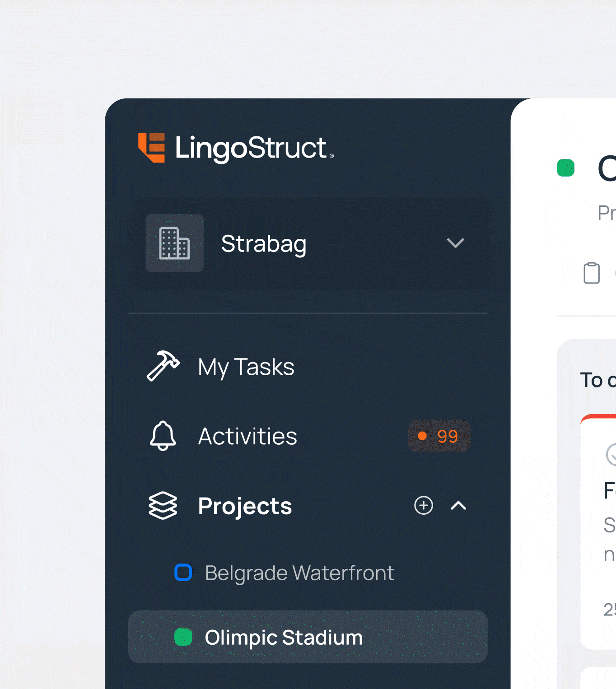Click the green status dot for Olimpic Stadium

tap(183, 638)
